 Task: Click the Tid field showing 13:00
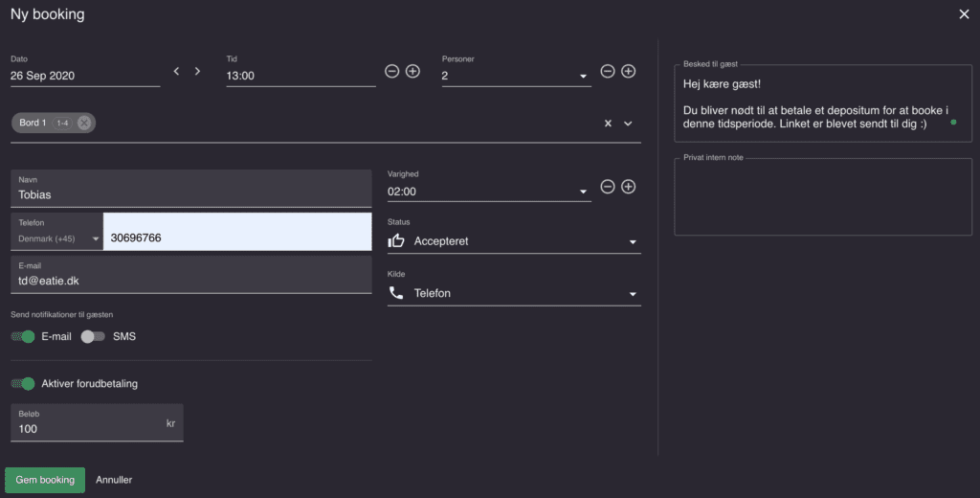click(x=301, y=76)
